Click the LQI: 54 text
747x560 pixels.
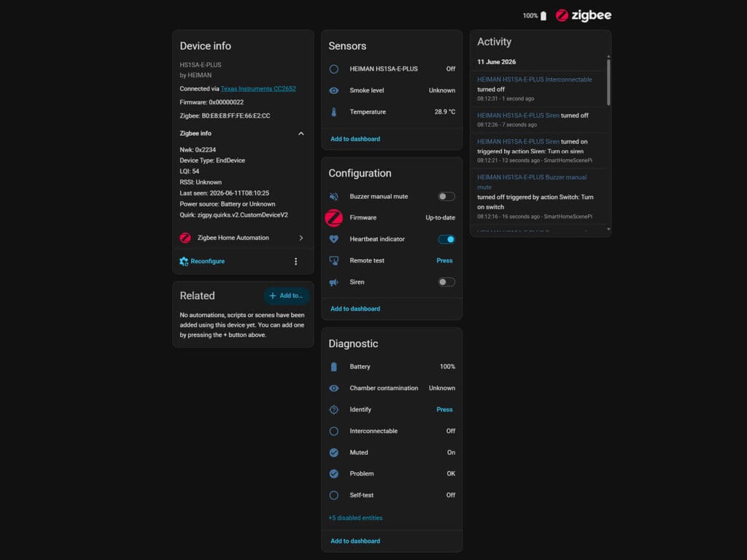pos(190,171)
